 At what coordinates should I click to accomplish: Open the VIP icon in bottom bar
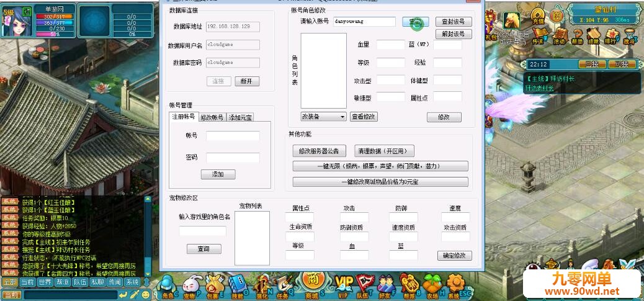[x=343, y=286]
